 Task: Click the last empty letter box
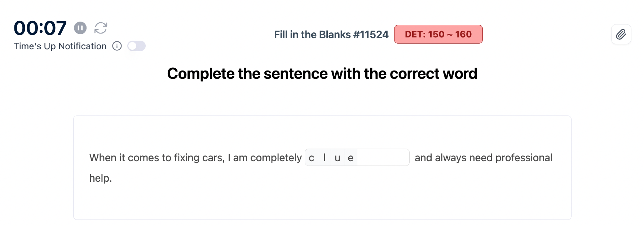402,158
